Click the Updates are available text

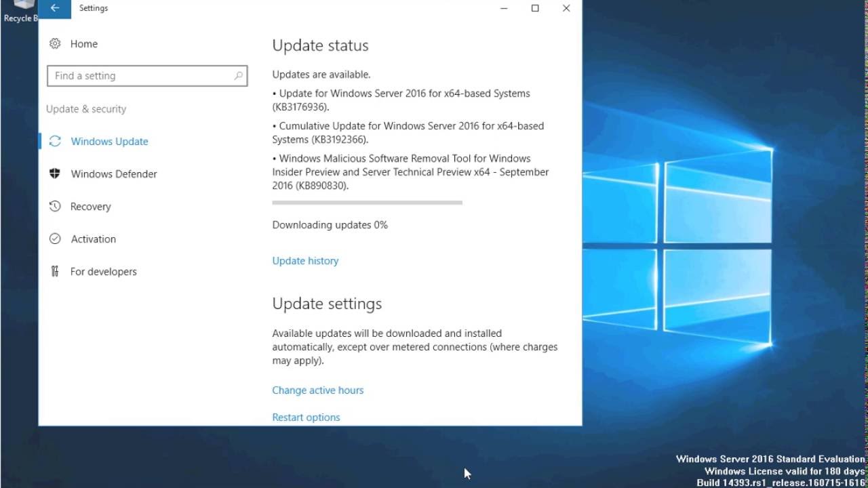(x=321, y=75)
